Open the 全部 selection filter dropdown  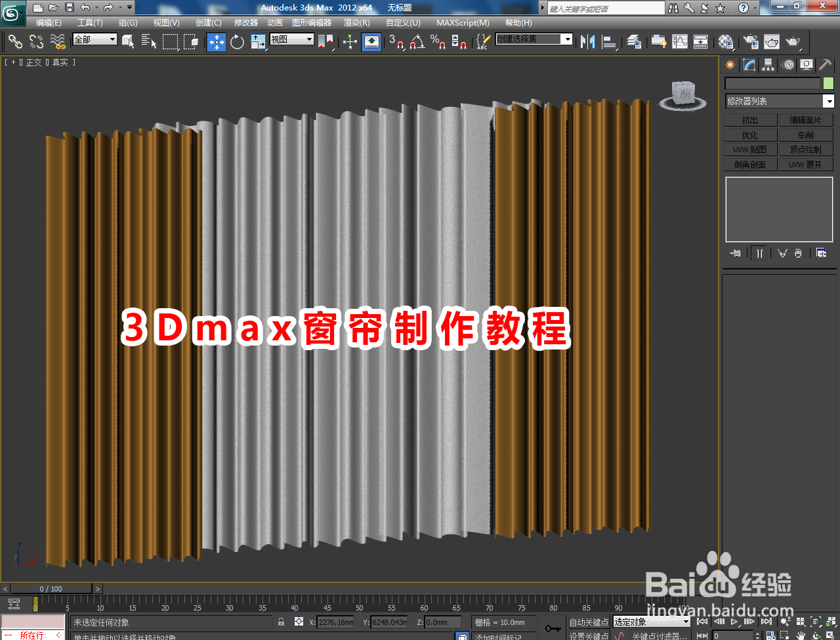coord(94,40)
